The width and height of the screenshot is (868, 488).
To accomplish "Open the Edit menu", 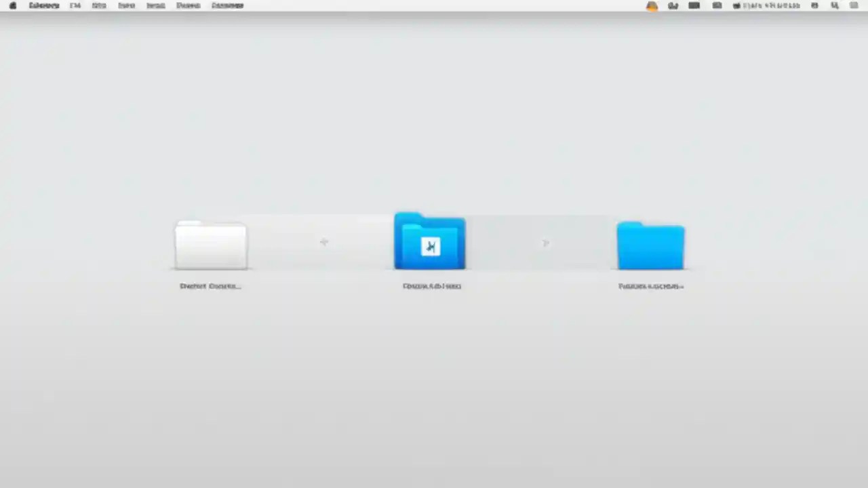I will click(x=99, y=5).
